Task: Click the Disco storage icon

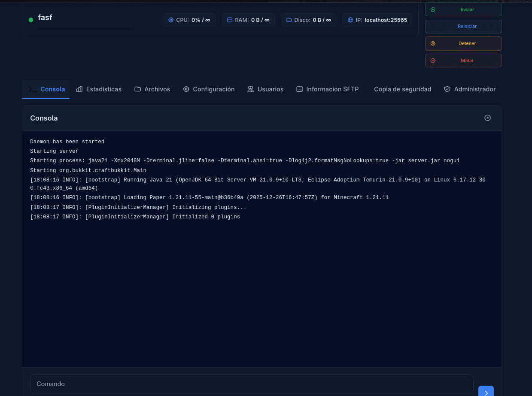Action: [289, 20]
